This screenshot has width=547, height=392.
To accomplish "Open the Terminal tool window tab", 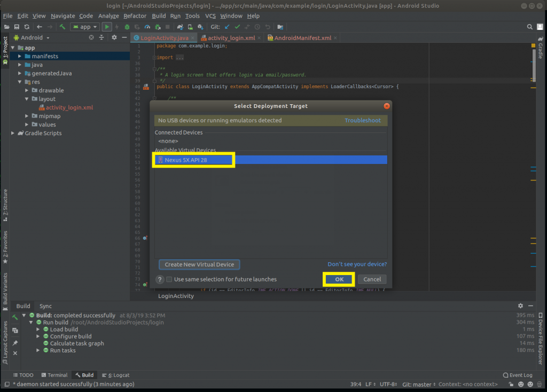I will [54, 375].
